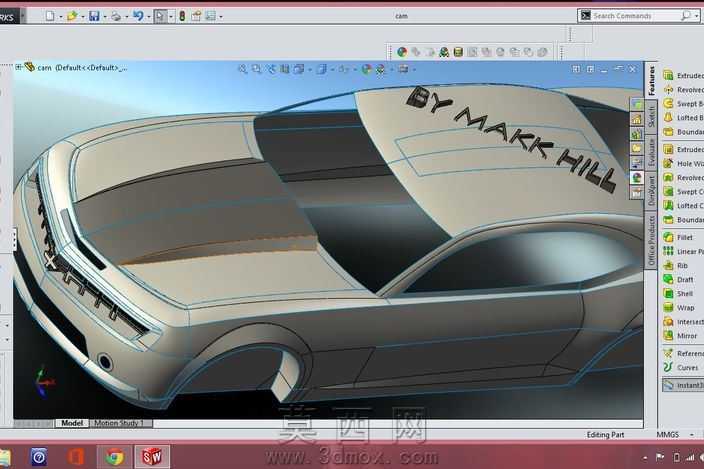Viewport: 704px width, 469px height.
Task: Open the Linear Pattern tool
Action: click(683, 251)
